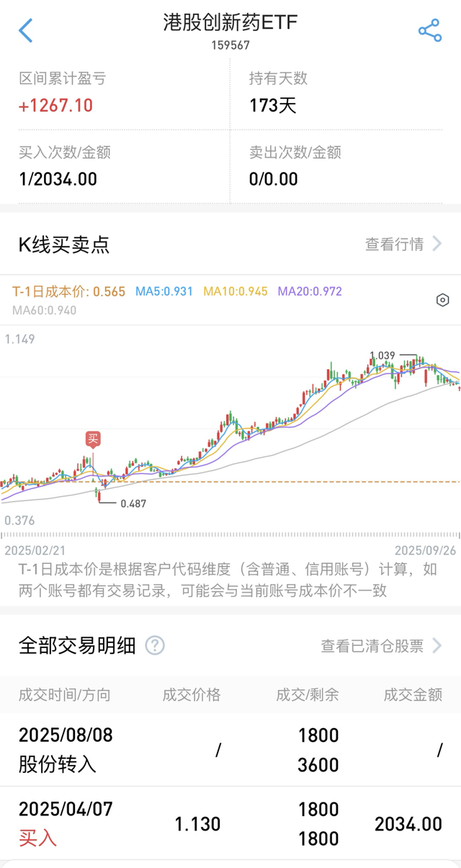Open the 2025/04/07 买入 transaction row
461x868 pixels.
click(230, 823)
